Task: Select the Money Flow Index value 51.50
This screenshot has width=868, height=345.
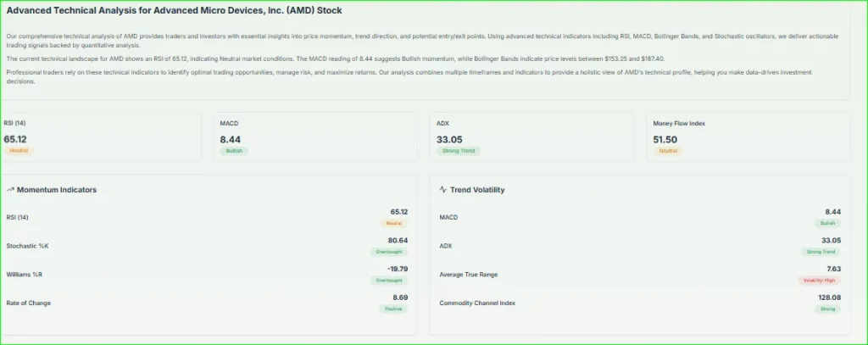Action: click(x=665, y=138)
